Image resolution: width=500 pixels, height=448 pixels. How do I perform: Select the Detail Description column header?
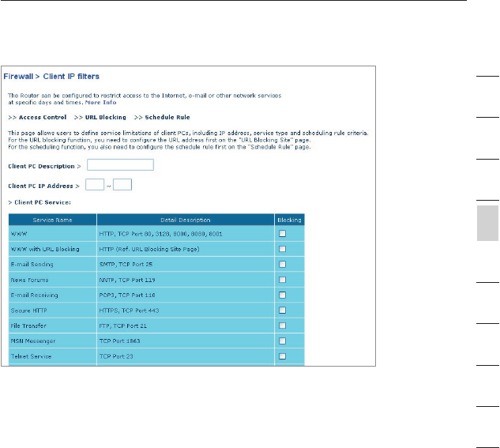186,220
